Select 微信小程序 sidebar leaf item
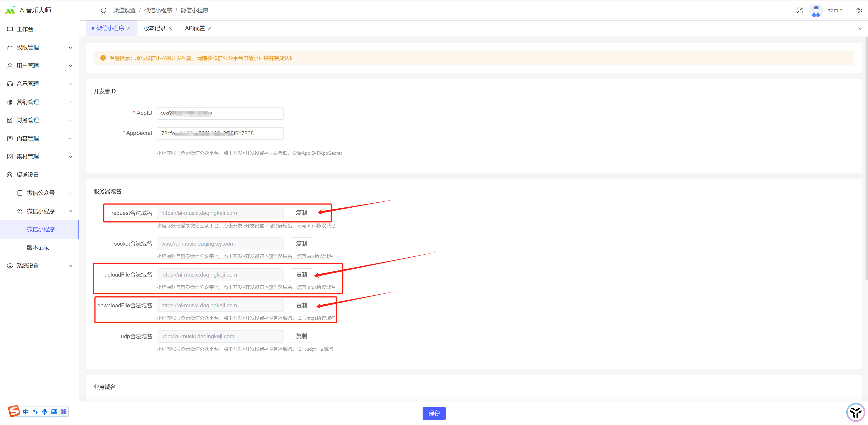The image size is (868, 425). click(x=39, y=229)
